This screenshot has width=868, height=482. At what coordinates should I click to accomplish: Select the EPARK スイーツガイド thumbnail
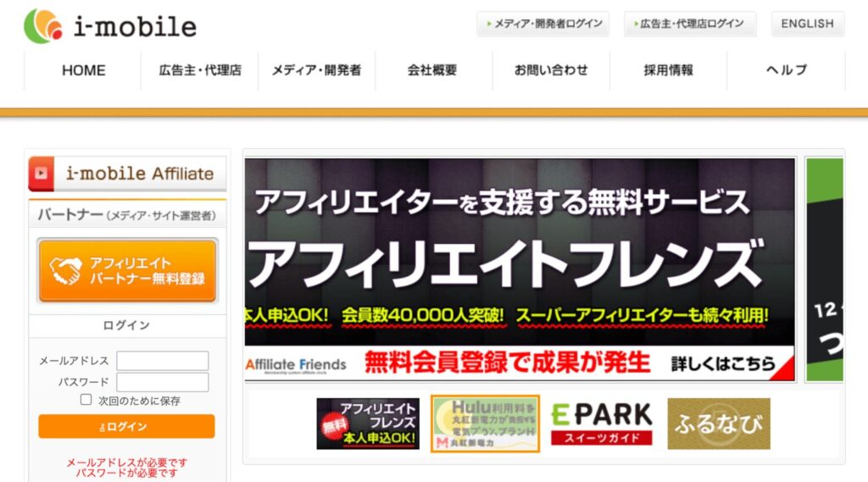pyautogui.click(x=602, y=424)
